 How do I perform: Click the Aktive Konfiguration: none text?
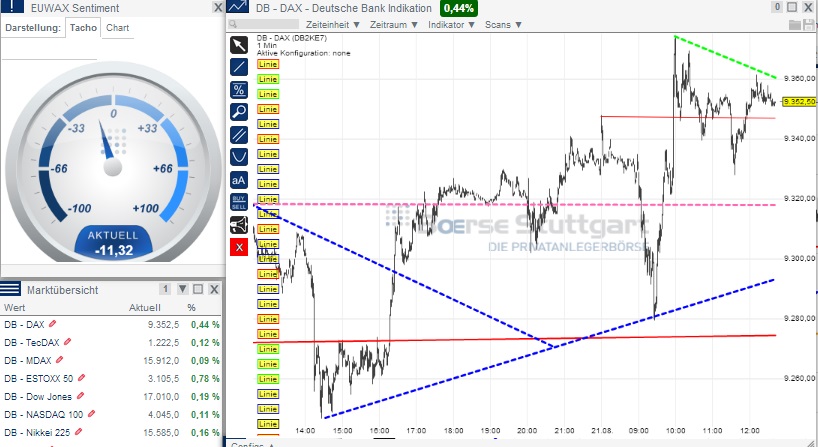pyautogui.click(x=304, y=53)
